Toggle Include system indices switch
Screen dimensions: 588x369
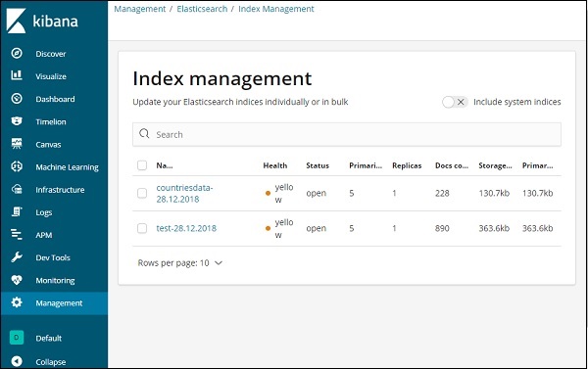tap(455, 102)
